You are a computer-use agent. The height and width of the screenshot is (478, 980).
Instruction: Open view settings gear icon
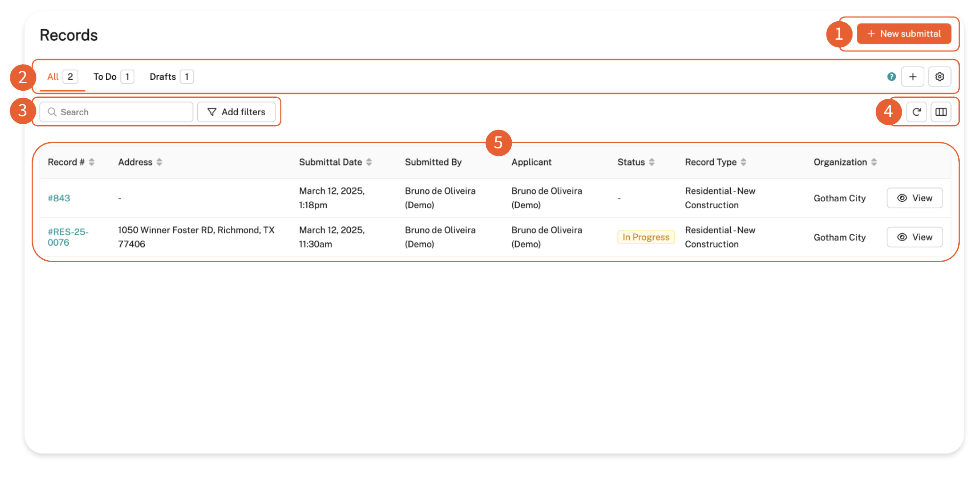click(x=939, y=77)
